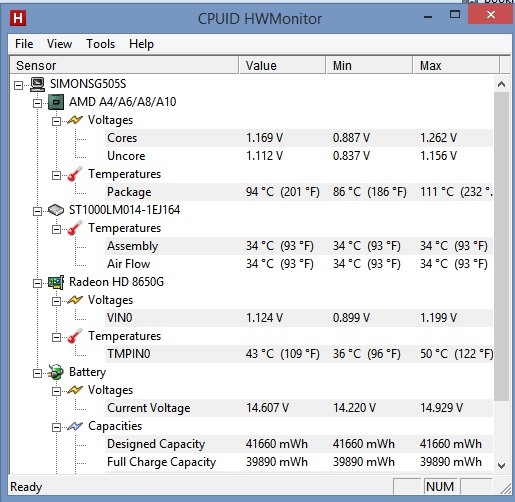Click the lightning icon beside AMD Voltages

[x=75, y=120]
